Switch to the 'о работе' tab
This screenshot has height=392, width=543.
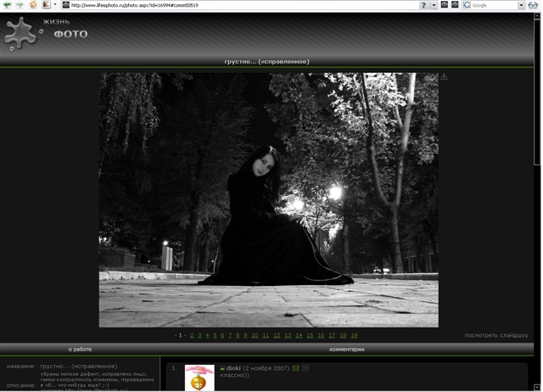[80, 349]
